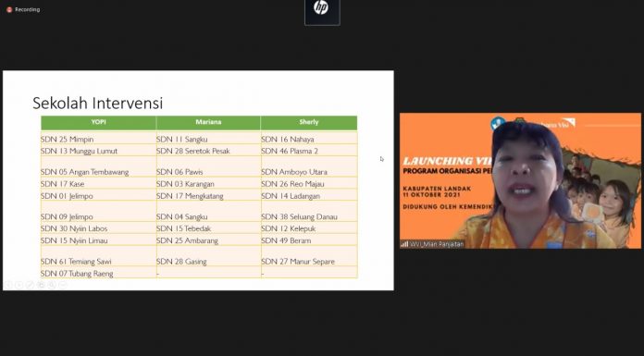Viewport: 644px width, 356px height.
Task: Select cell SDN 17 Kase
Action: coord(99,183)
